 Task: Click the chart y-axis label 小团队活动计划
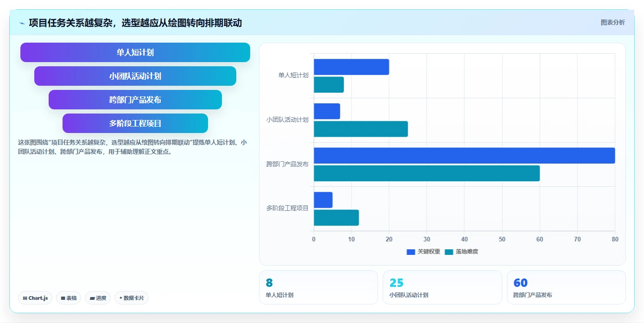(287, 120)
